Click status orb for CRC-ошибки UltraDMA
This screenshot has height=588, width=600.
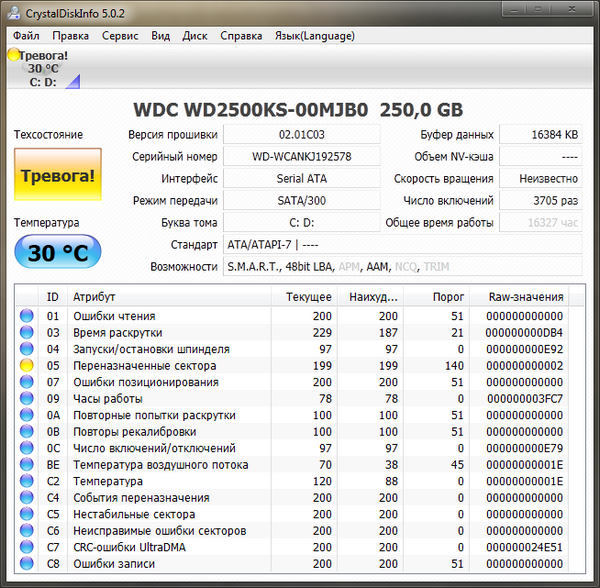point(26,547)
